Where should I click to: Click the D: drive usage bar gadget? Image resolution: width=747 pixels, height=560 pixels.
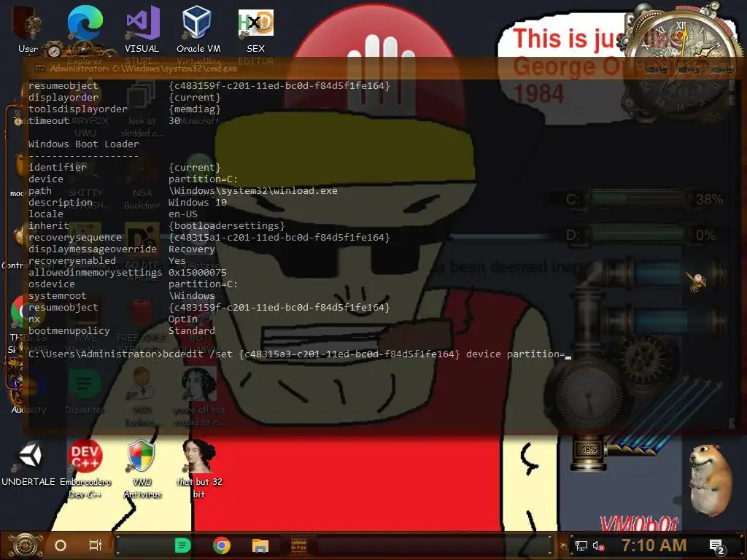click(x=638, y=235)
